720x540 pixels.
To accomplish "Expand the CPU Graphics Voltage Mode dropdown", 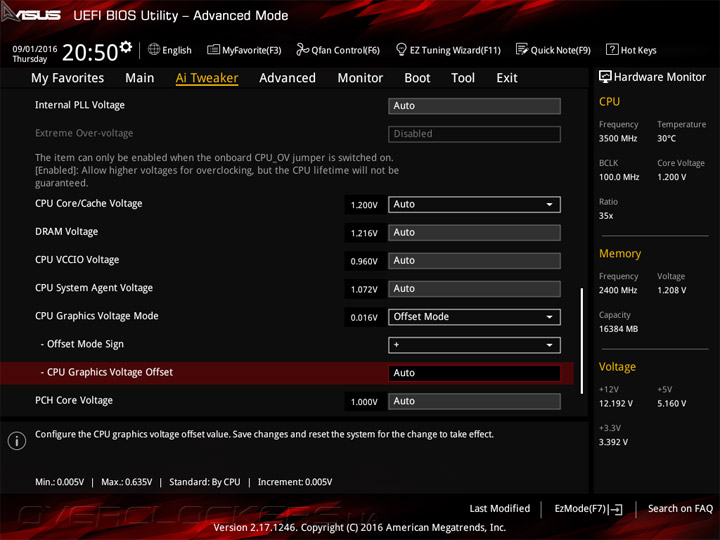I will (x=474, y=317).
